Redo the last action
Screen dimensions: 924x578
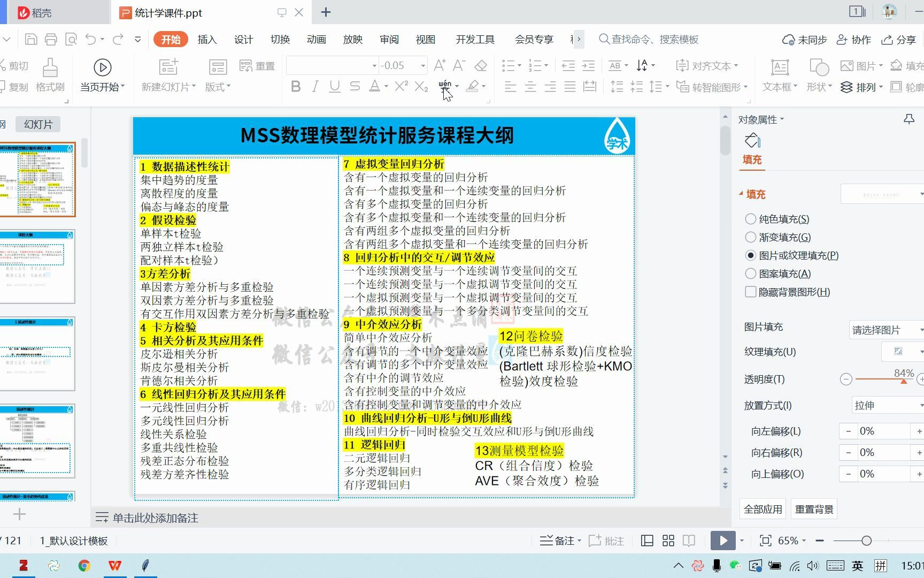pos(118,39)
